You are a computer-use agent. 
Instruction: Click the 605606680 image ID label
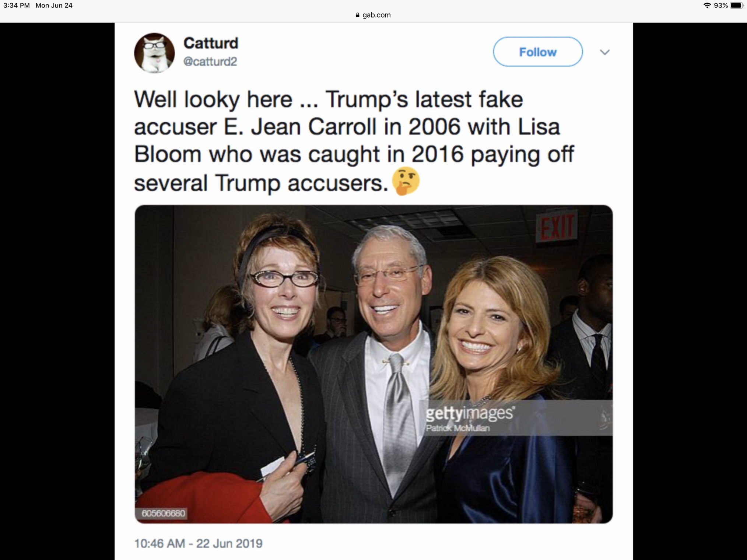(x=163, y=513)
